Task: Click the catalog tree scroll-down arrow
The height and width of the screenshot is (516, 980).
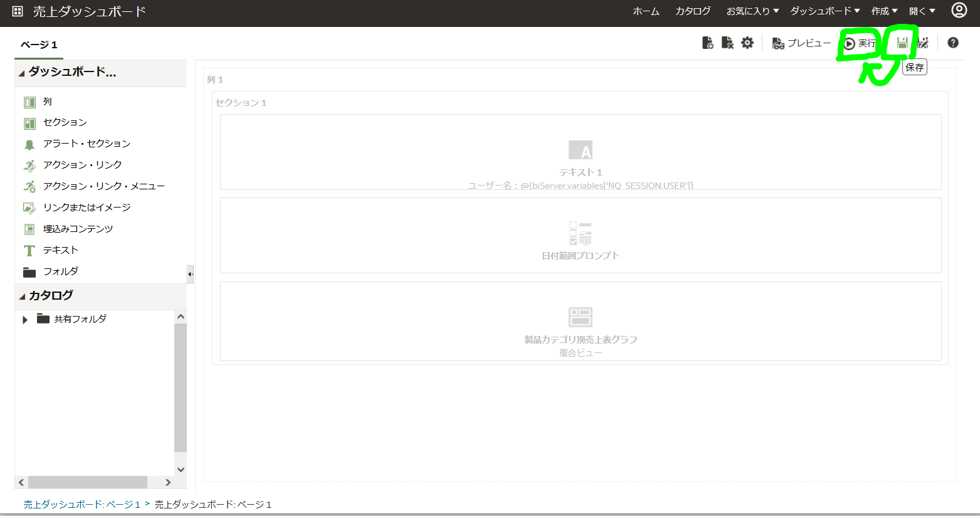Action: pyautogui.click(x=181, y=470)
